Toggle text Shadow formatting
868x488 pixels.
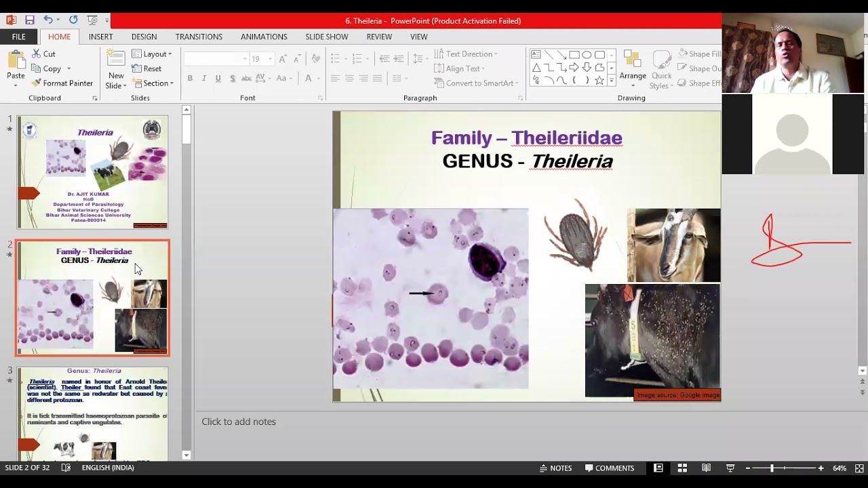click(x=233, y=79)
